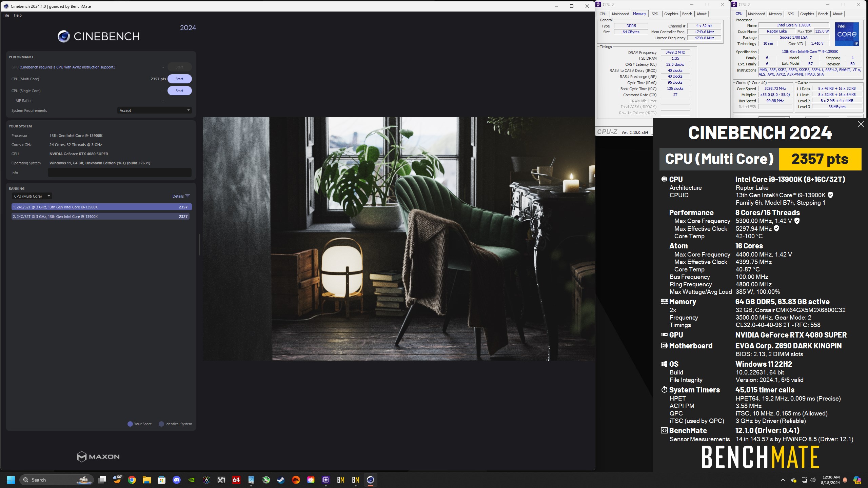Viewport: 868px width, 488px height.
Task: Open AIDA64 from taskbar
Action: tap(236, 480)
